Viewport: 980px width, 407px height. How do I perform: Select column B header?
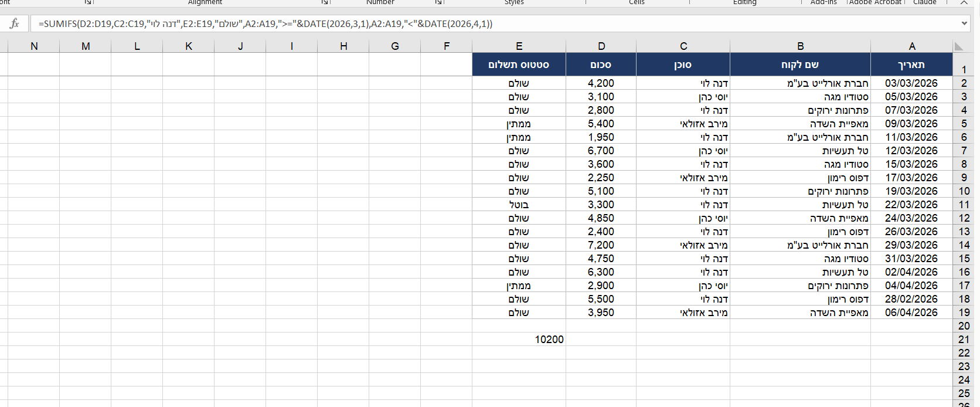(801, 46)
